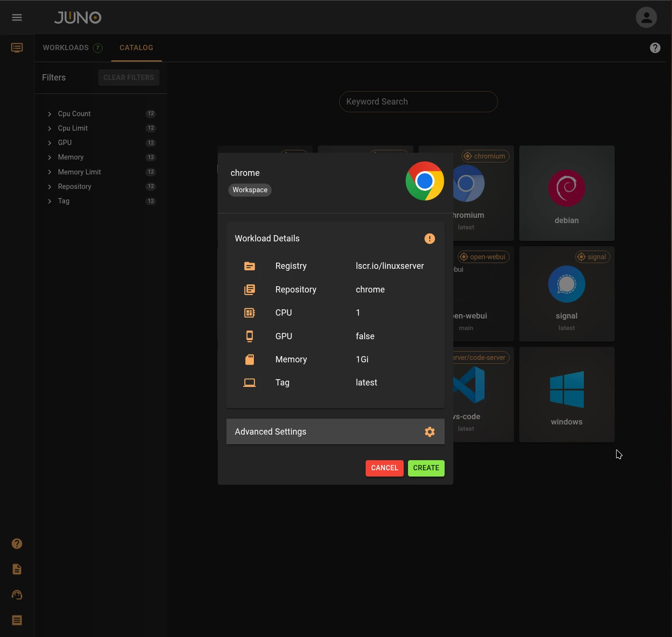
Task: Cancel the chrome workload dialog
Action: coord(384,468)
